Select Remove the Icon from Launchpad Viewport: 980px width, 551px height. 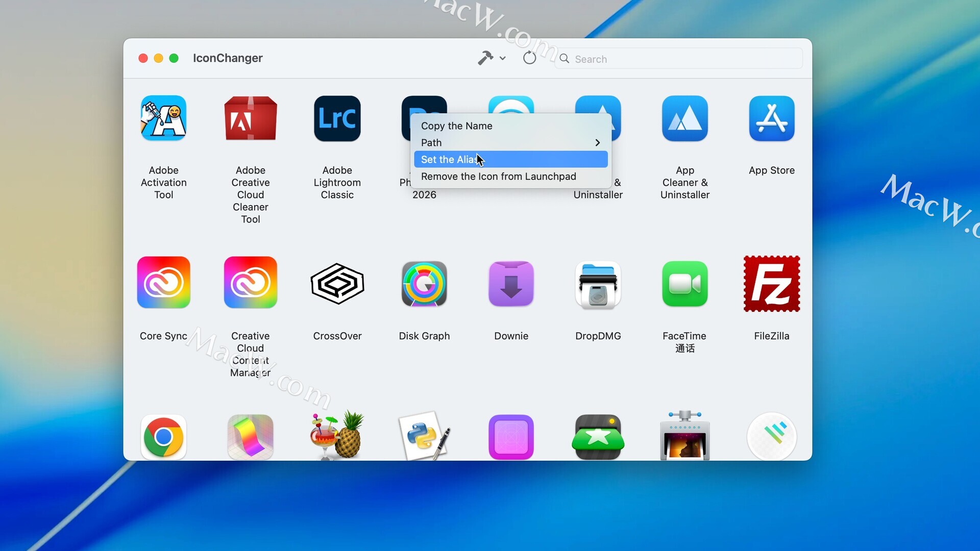point(498,177)
